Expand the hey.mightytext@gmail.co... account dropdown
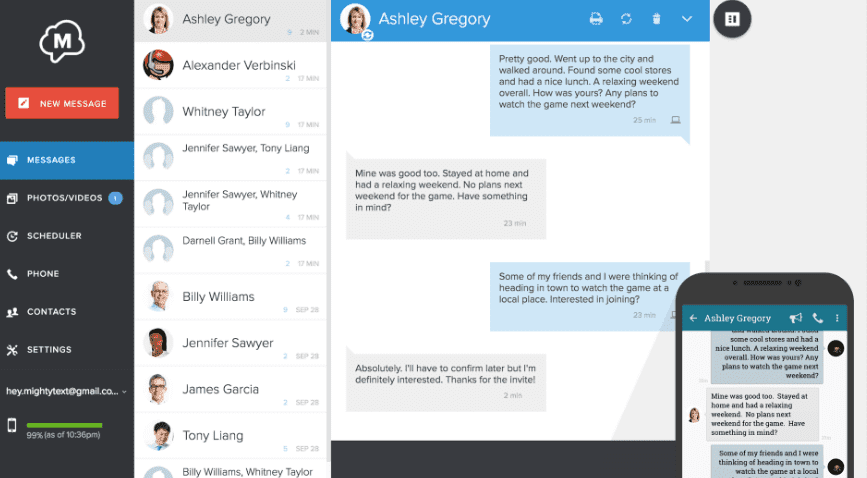Screen dimensions: 867x478 66,391
